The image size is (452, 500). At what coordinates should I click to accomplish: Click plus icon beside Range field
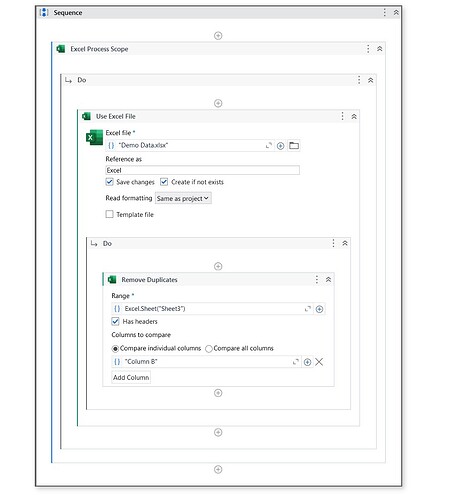pos(319,309)
